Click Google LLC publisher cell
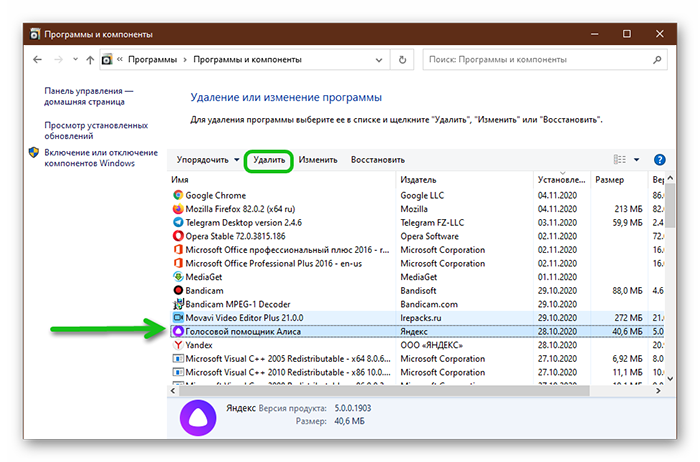This screenshot has height=462, width=700. coord(422,195)
